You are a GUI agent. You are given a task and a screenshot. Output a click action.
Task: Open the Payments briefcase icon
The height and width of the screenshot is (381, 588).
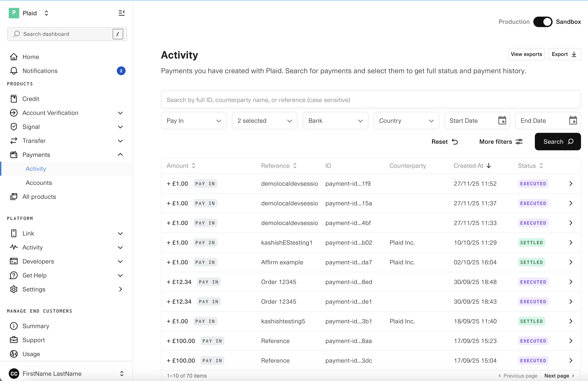pyautogui.click(x=14, y=155)
